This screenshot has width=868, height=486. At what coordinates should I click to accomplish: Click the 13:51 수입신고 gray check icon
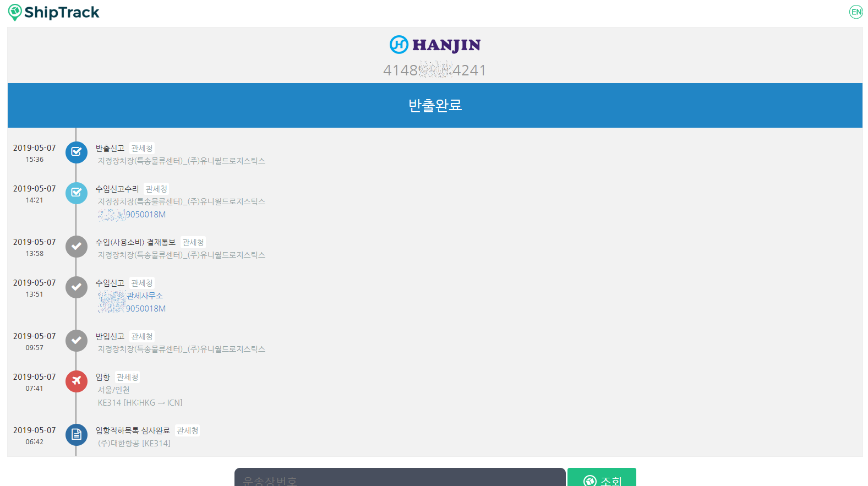tap(77, 287)
